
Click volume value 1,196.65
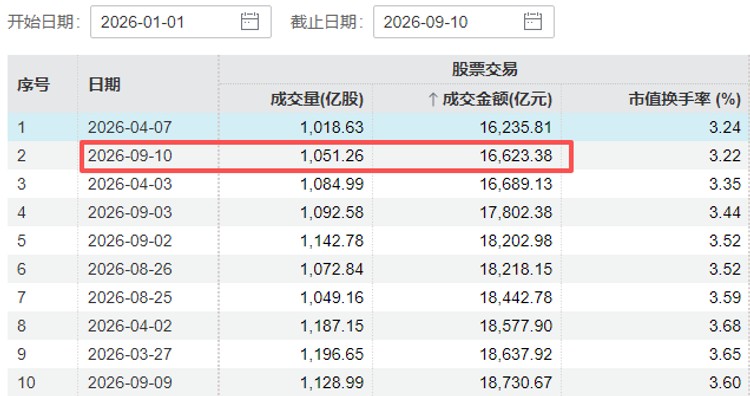pyautogui.click(x=332, y=354)
